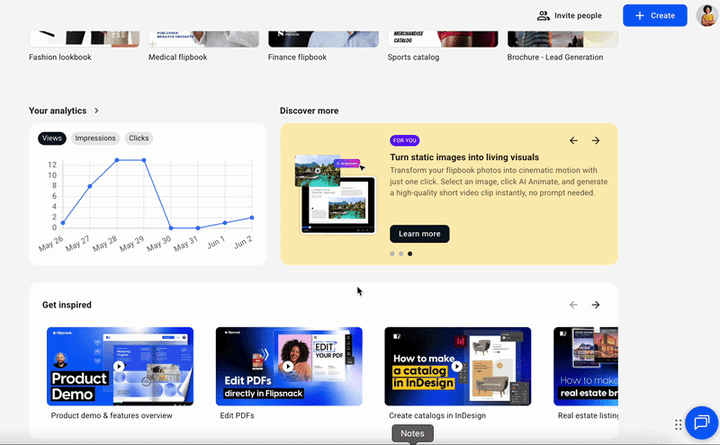This screenshot has height=445, width=720.
Task: Switch to the Impressions tab
Action: [x=95, y=138]
